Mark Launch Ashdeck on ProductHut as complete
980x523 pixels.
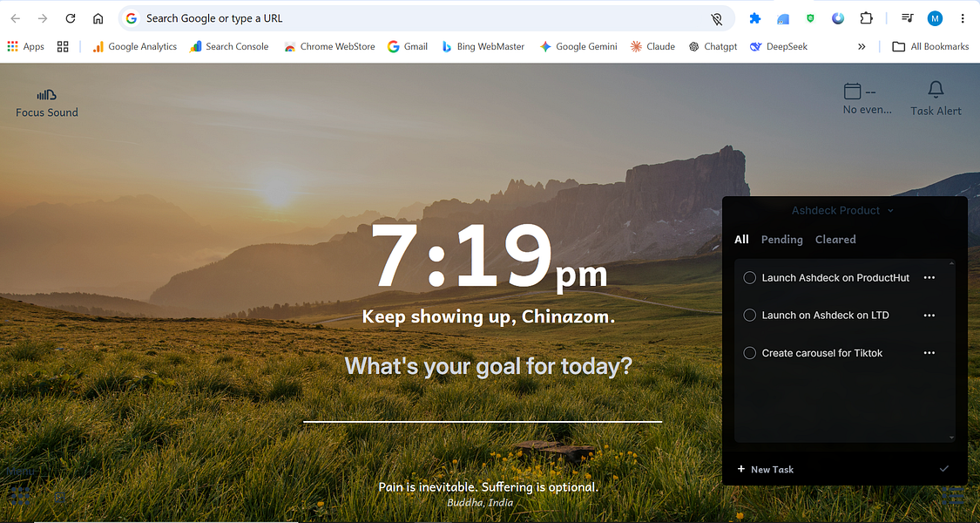(x=749, y=278)
